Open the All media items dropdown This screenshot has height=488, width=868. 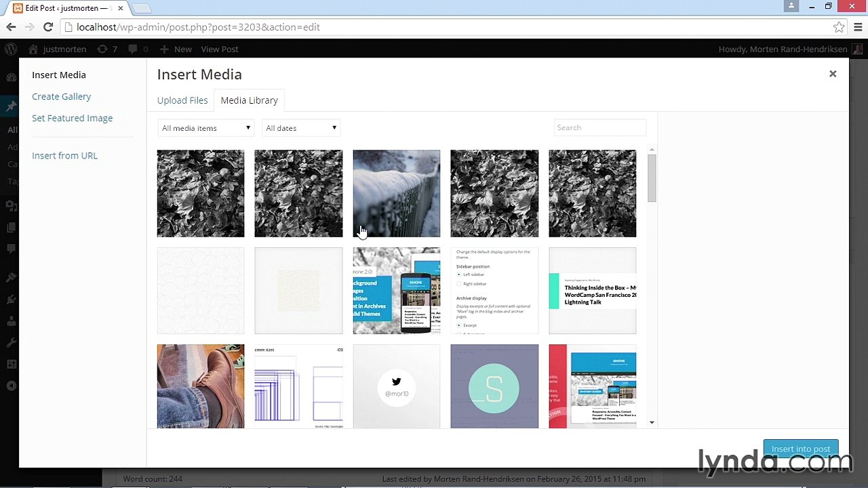[x=205, y=128]
